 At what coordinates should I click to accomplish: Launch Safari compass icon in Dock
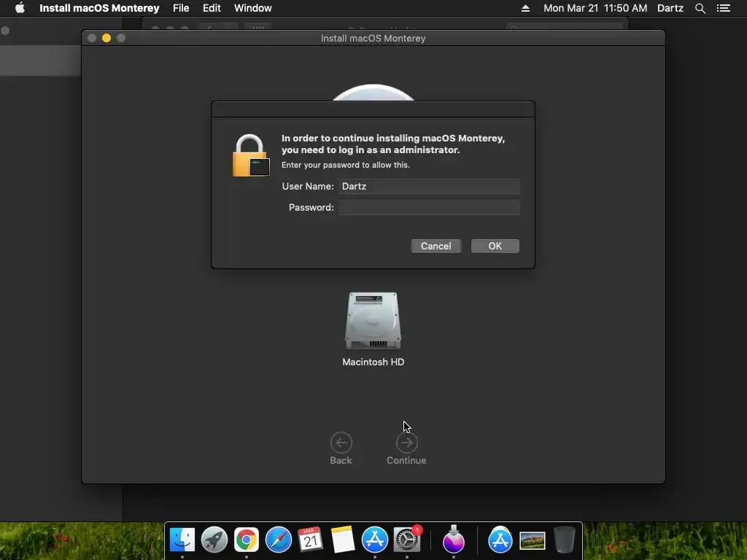(278, 540)
